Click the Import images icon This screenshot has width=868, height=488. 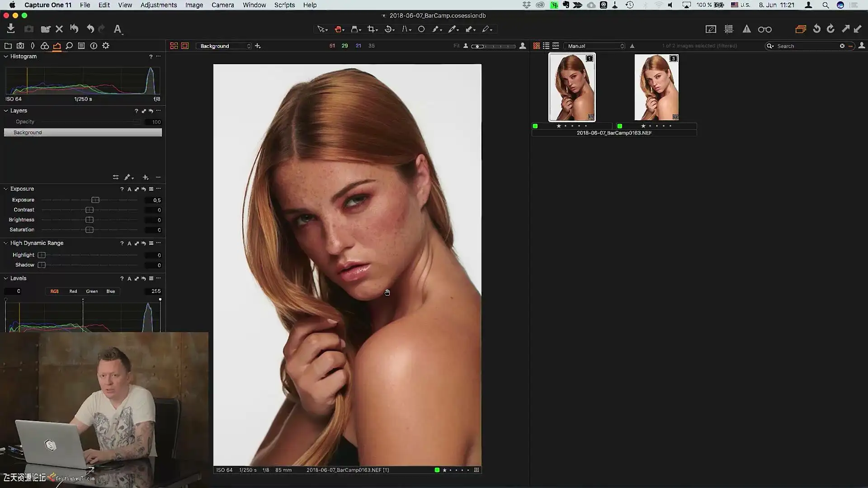click(x=11, y=29)
